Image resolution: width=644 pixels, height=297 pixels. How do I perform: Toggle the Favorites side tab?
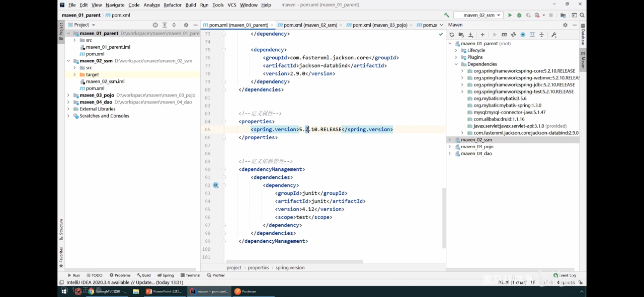(x=61, y=257)
